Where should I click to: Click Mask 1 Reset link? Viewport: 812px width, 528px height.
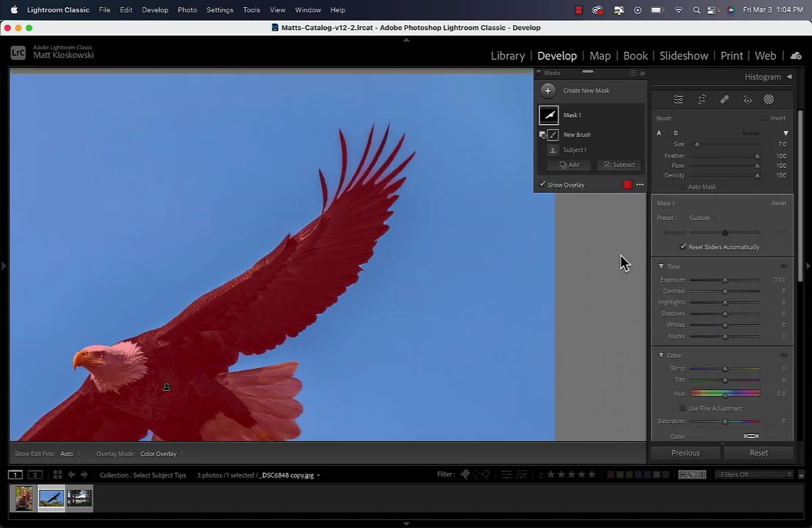779,203
